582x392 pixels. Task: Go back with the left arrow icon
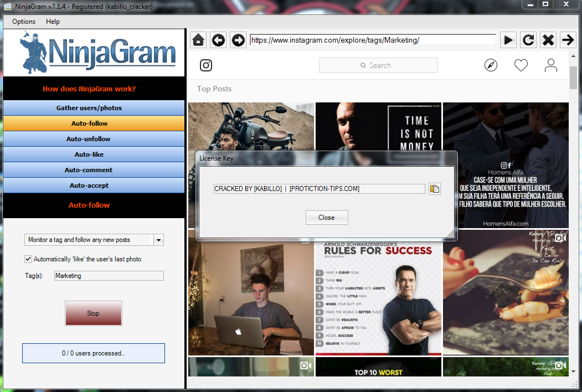click(218, 40)
